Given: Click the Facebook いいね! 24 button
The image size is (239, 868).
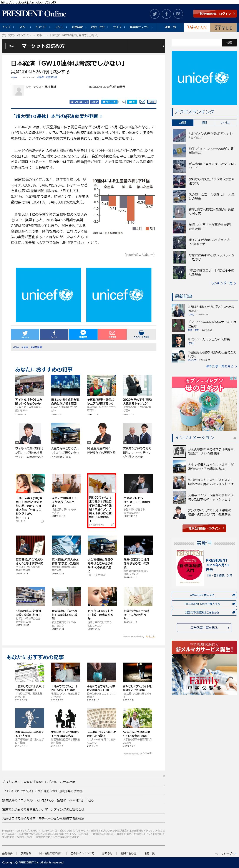Looking at the screenshot, I should pos(79,102).
